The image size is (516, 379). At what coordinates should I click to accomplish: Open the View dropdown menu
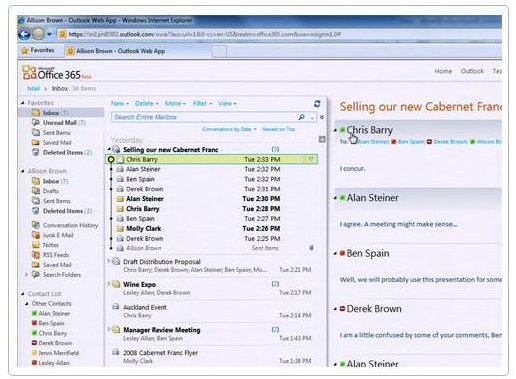click(x=227, y=104)
